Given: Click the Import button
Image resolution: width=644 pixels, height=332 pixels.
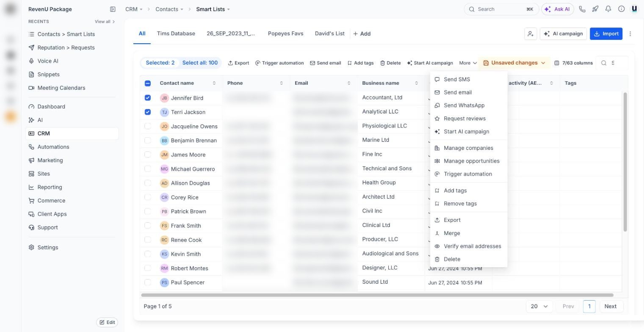Looking at the screenshot, I should (606, 33).
